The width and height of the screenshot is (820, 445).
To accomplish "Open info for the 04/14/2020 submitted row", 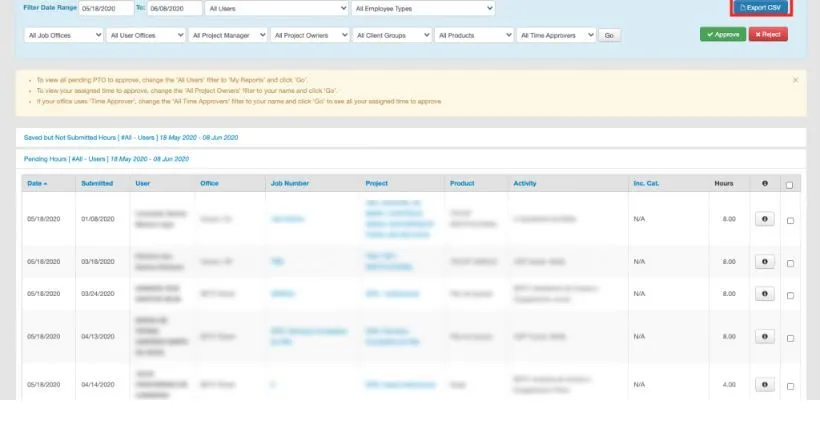I will pos(765,385).
